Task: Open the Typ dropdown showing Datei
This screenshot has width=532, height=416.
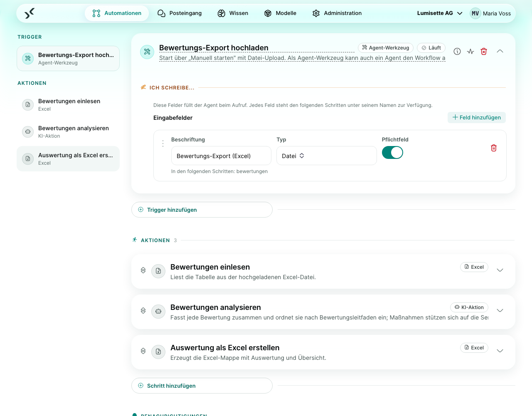Action: click(327, 156)
